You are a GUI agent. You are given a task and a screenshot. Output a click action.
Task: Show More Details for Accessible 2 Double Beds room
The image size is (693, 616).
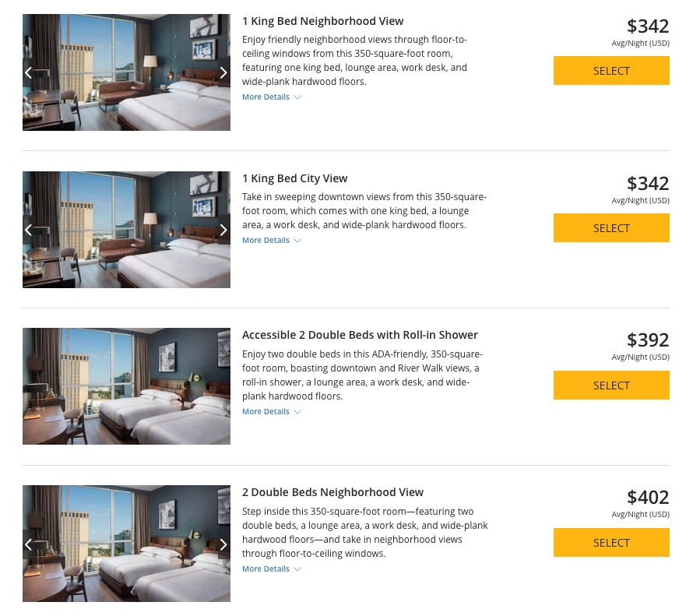click(x=271, y=412)
